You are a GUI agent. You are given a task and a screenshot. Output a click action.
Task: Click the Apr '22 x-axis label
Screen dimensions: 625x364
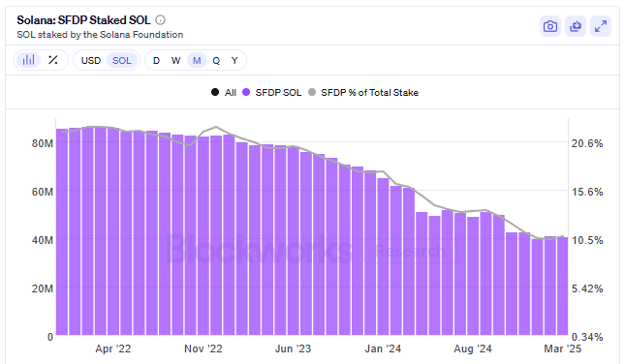pos(112,349)
